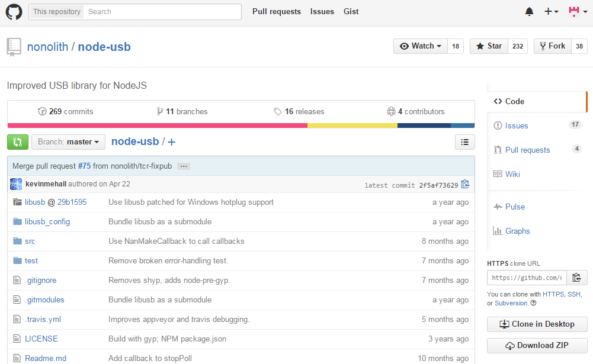
Task: Select the HTTPS clone URL field
Action: coord(527,278)
